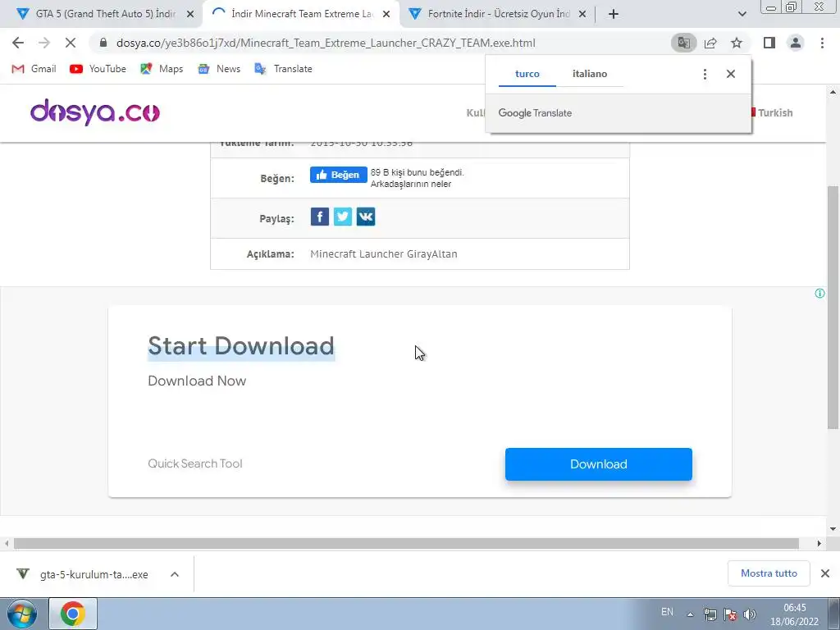Close the Fortnite İndir tab
The height and width of the screenshot is (630, 840).
[x=582, y=14]
